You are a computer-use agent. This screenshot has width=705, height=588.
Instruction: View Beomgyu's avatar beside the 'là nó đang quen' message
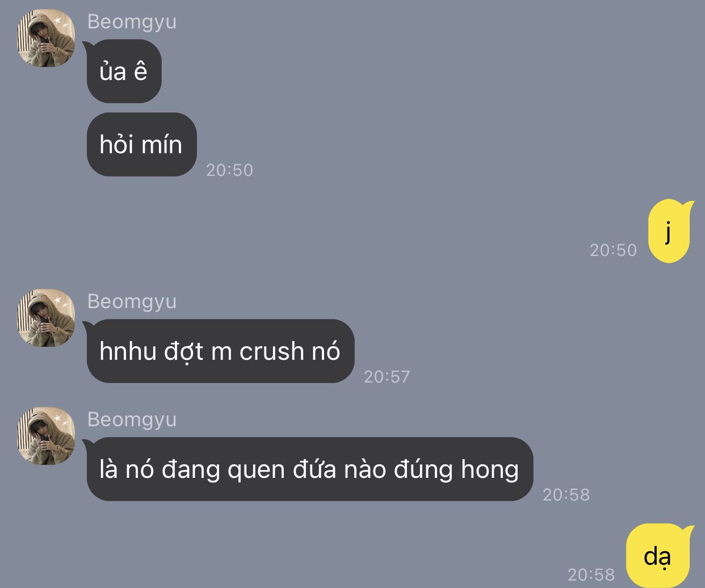coord(47,436)
